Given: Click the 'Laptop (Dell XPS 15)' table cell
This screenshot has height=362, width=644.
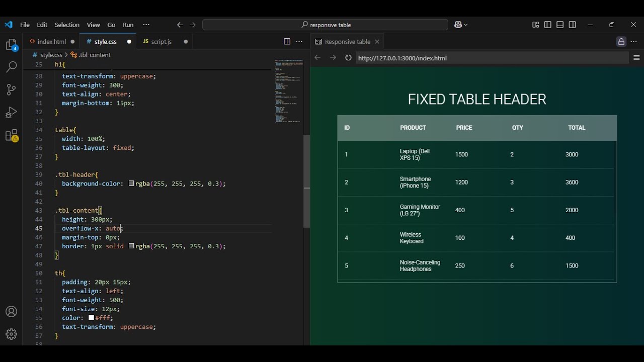Looking at the screenshot, I should pyautogui.click(x=415, y=154).
